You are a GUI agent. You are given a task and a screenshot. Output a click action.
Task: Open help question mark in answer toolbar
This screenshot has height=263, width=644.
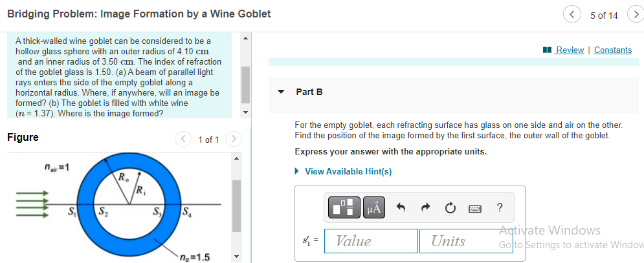coord(499,207)
